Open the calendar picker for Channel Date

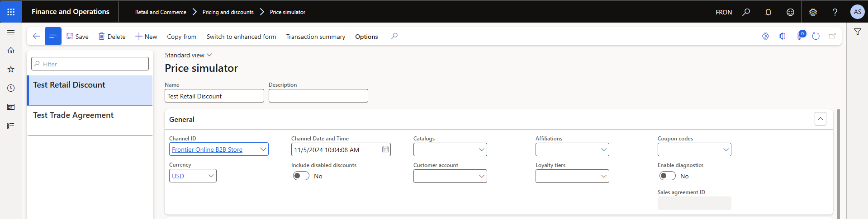(x=385, y=149)
